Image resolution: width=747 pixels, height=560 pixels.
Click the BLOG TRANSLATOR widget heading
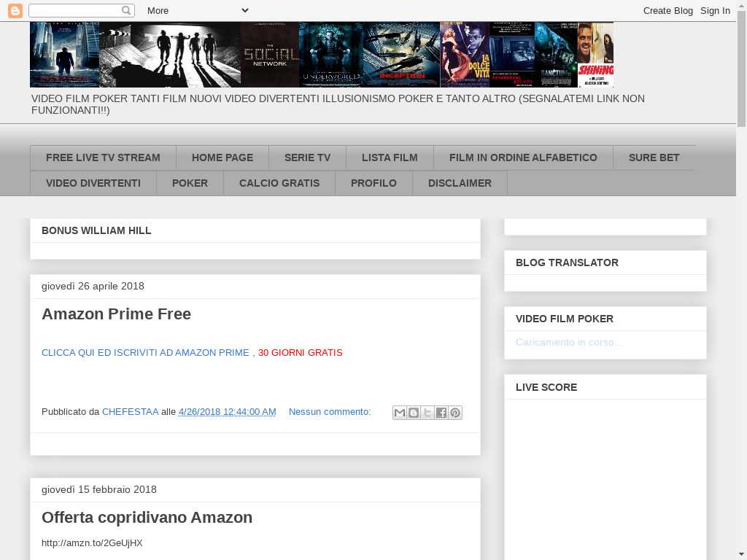[567, 262]
